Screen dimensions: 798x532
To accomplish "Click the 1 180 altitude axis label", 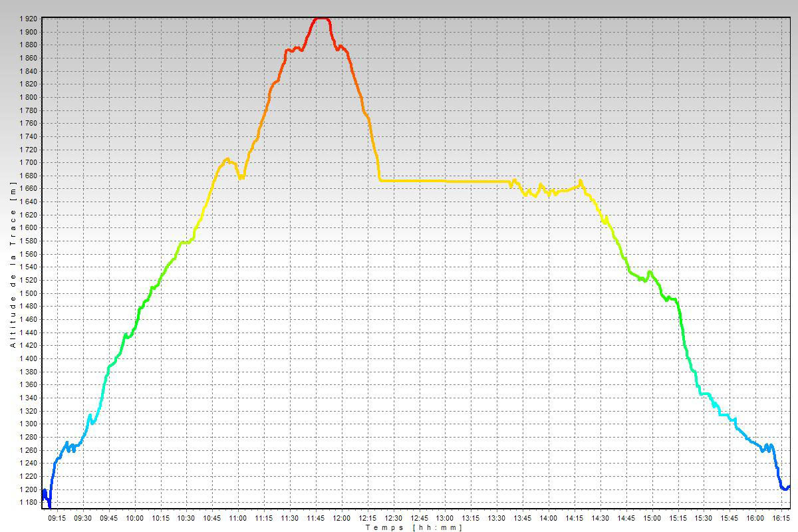I will pyautogui.click(x=28, y=503).
